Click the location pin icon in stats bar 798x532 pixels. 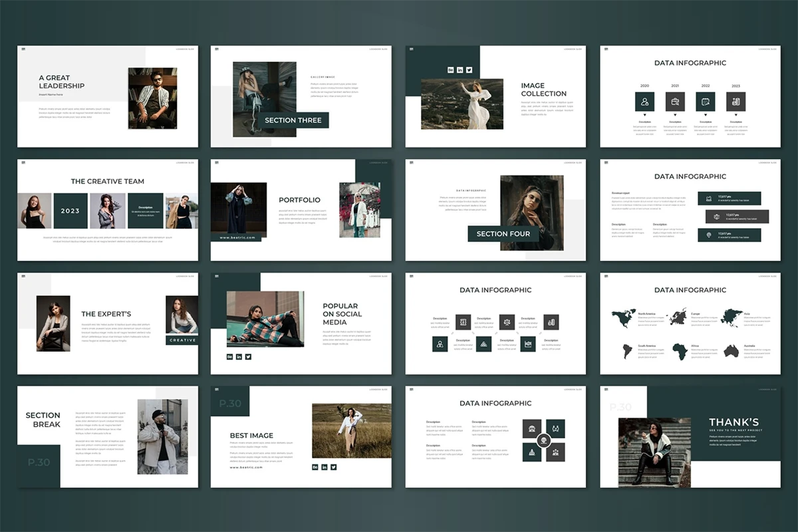point(708,235)
